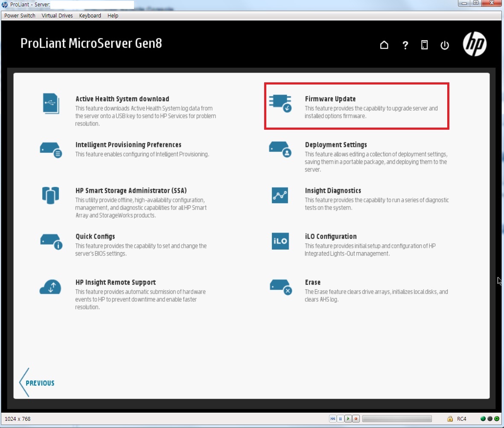Click the ProLiant MicroServer Gen8 heading

point(91,43)
